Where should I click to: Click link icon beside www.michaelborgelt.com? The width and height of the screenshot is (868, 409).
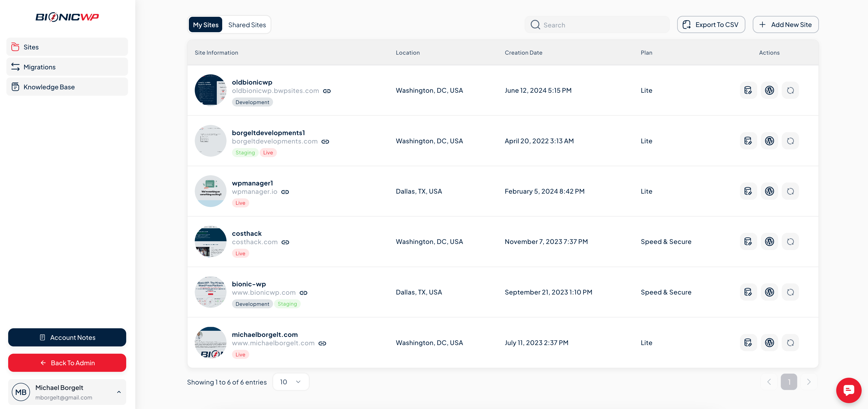pyautogui.click(x=323, y=343)
